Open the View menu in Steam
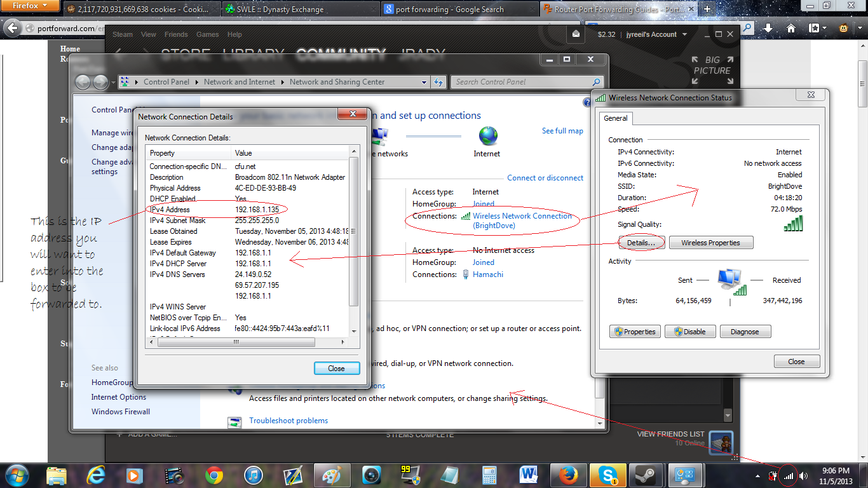The height and width of the screenshot is (488, 868). tap(149, 34)
